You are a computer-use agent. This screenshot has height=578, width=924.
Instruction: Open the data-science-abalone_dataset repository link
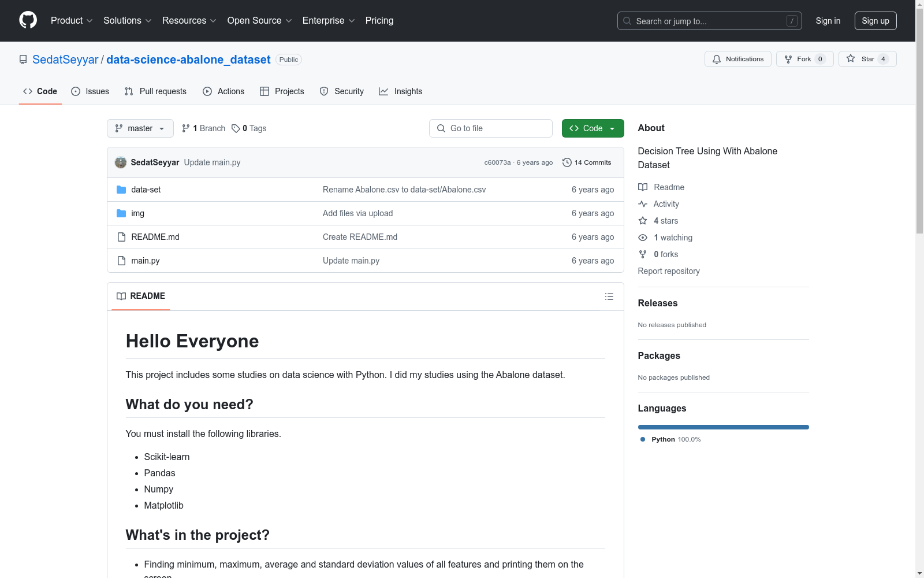coord(188,60)
